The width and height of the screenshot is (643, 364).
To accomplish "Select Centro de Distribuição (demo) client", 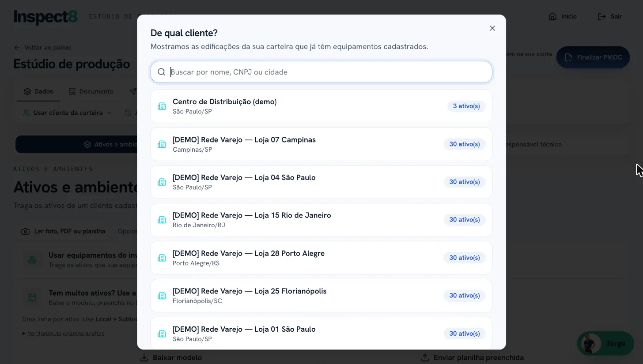I will [321, 106].
